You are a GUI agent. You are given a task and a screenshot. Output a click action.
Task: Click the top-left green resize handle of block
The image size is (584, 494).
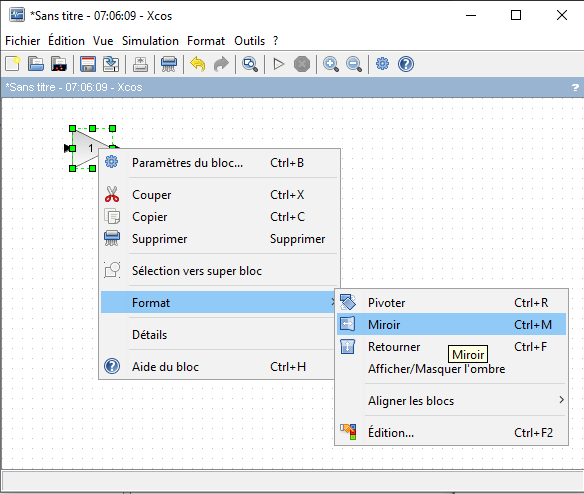(x=73, y=129)
